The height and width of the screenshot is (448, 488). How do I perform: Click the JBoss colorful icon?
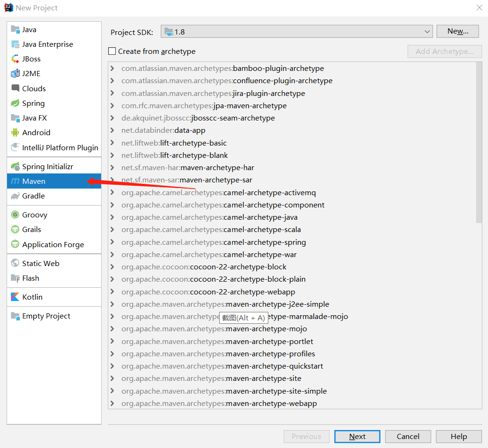(x=15, y=59)
